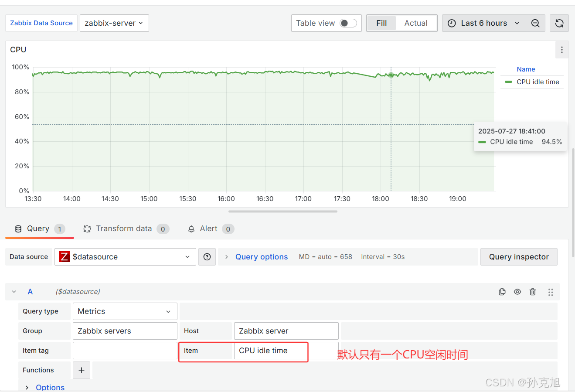Refresh the dashboard panel

[x=559, y=23]
